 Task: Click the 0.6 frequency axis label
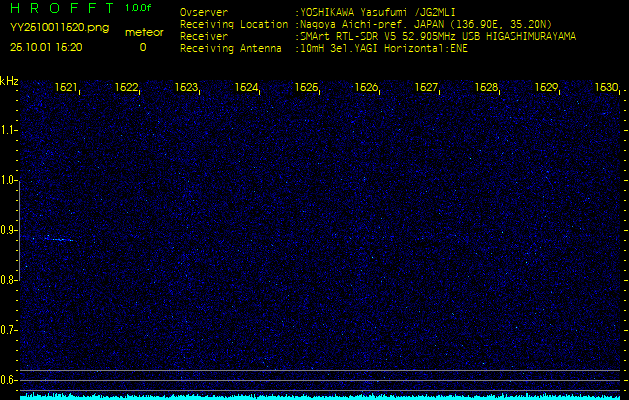point(9,379)
